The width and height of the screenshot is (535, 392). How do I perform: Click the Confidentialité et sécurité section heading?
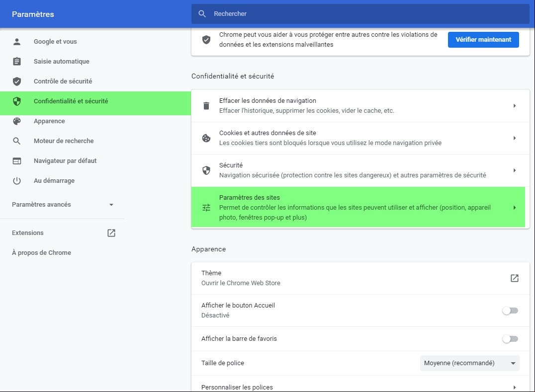[x=233, y=76]
